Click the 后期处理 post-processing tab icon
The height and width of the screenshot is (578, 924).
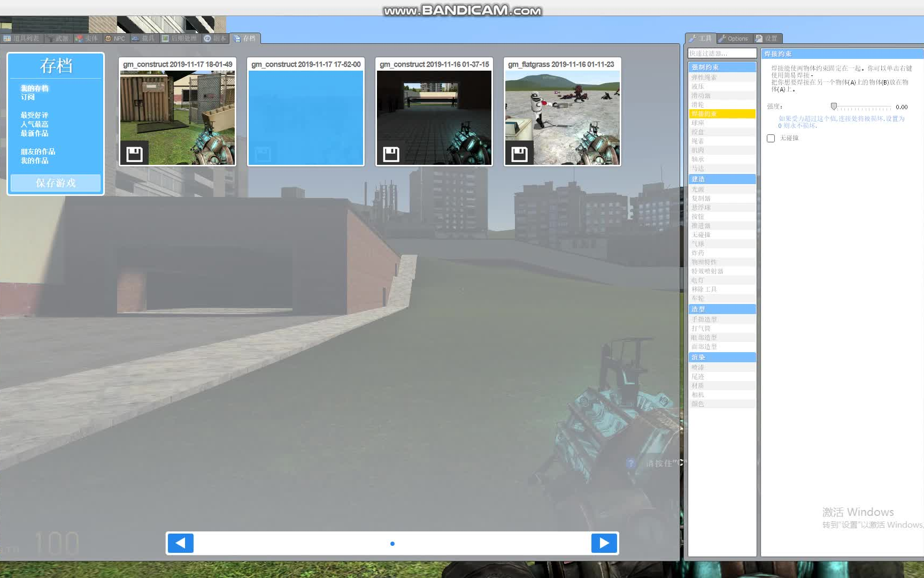(166, 38)
